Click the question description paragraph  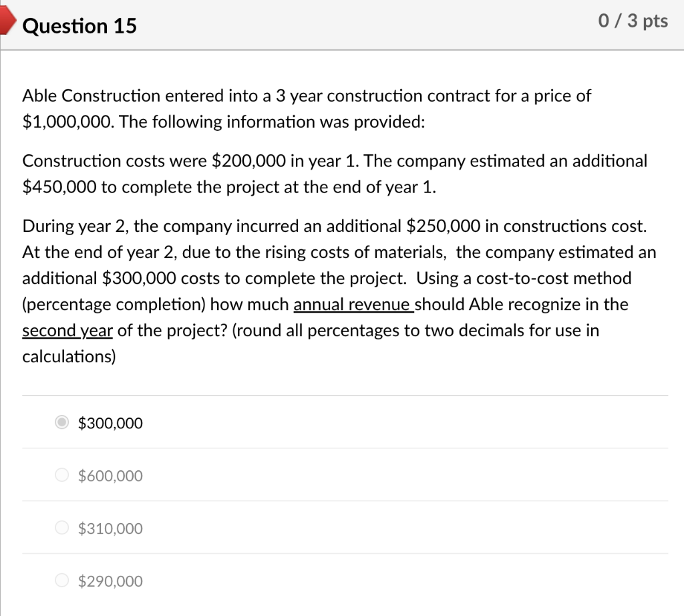point(334,226)
